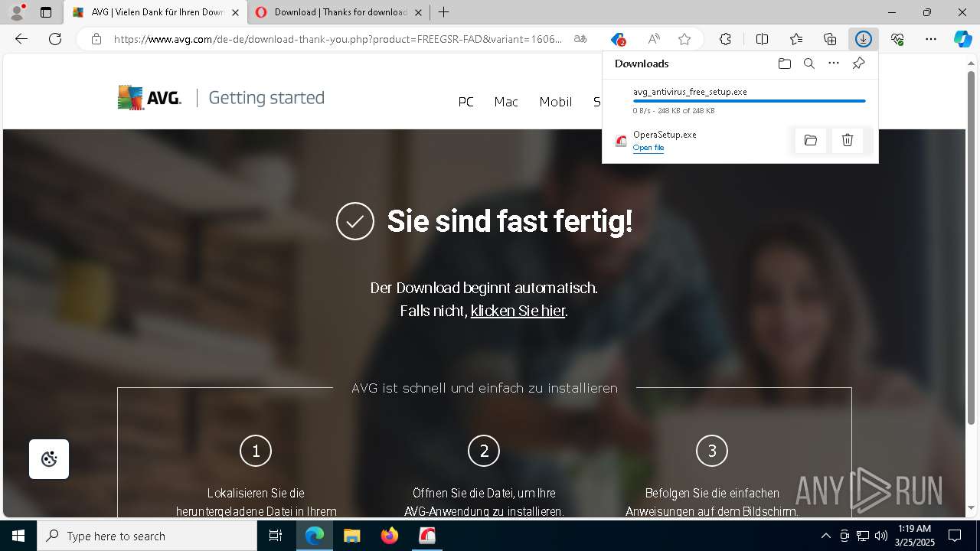Go back using the browser back arrow
980x551 pixels.
(21, 39)
